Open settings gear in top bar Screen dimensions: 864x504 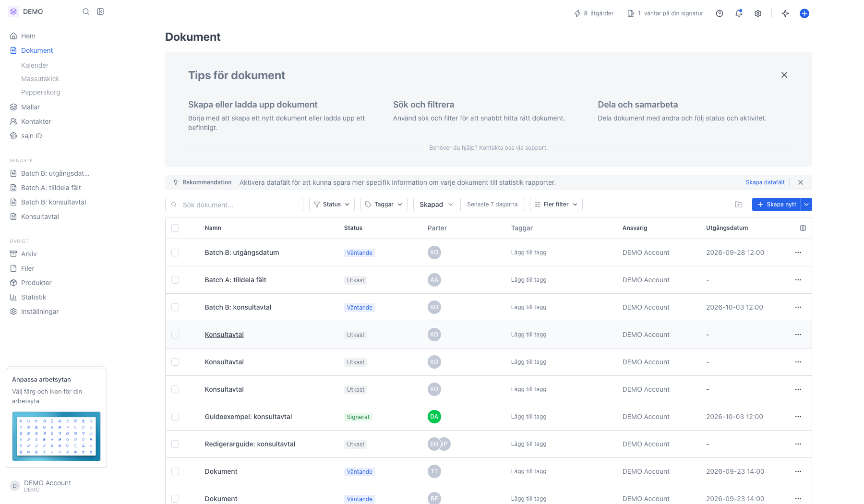tap(758, 13)
